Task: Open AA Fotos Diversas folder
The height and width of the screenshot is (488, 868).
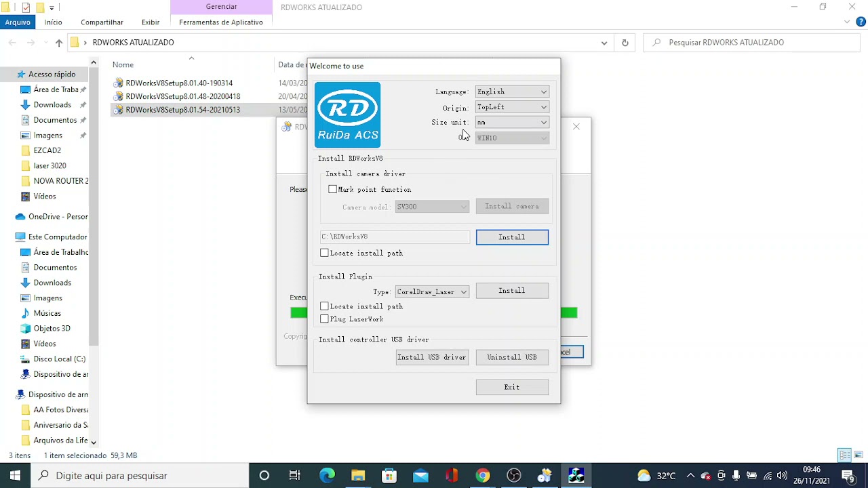Action: coord(61,410)
